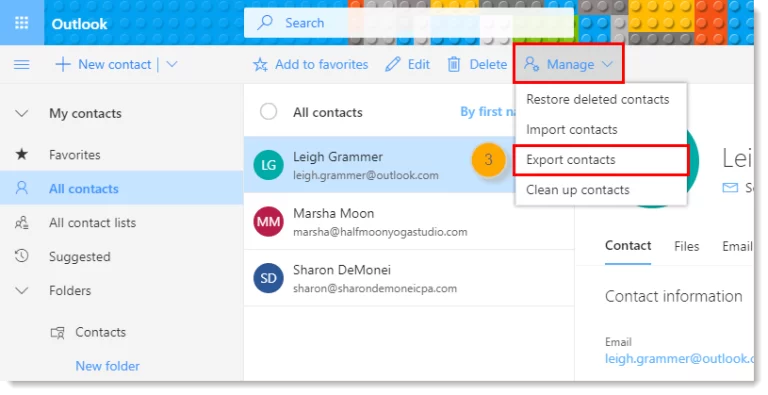The image size is (768, 395).
Task: Click the Manage chevron arrow
Action: 607,64
